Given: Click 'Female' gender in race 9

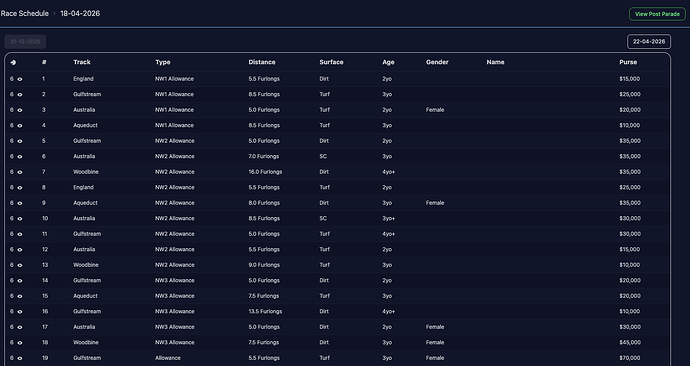Looking at the screenshot, I should [435, 203].
